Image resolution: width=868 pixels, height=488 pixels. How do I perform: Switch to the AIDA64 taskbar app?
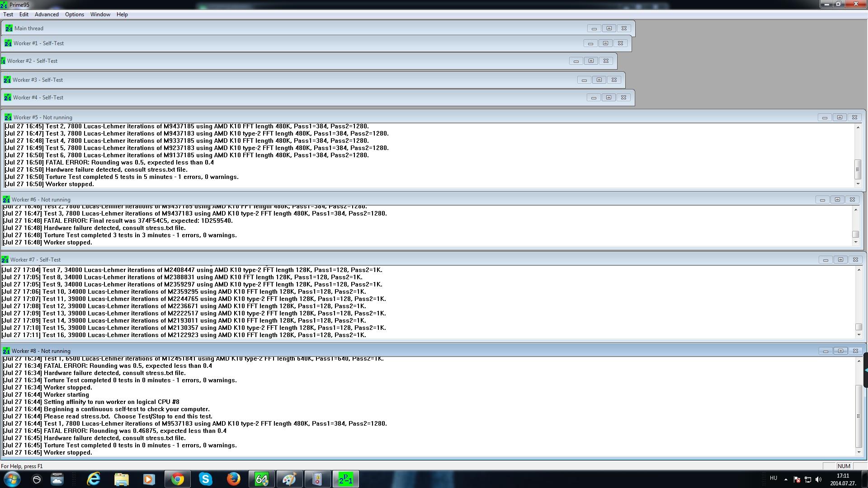262,479
